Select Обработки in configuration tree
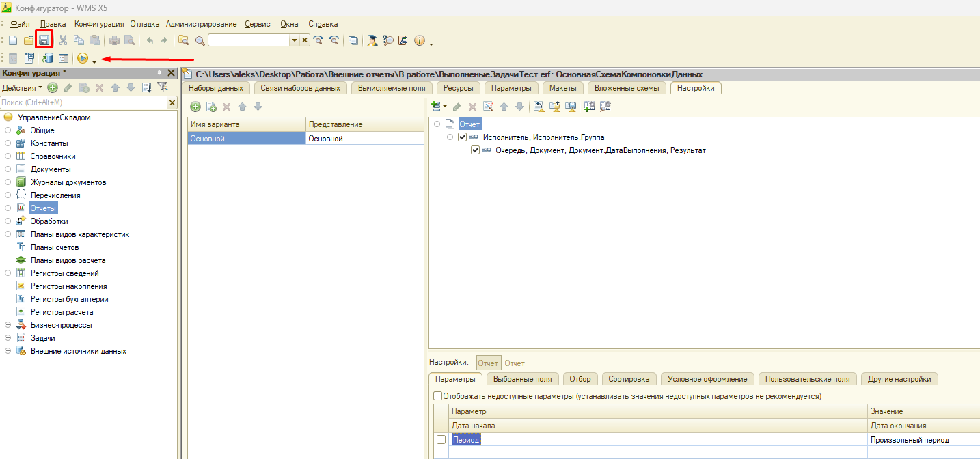980x459 pixels. (49, 221)
